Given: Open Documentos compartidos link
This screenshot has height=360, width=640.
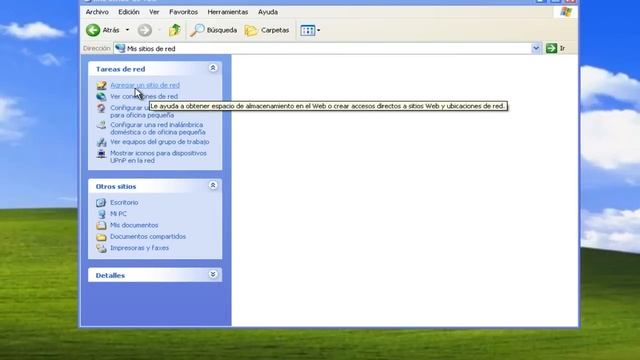Looking at the screenshot, I should (x=148, y=237).
